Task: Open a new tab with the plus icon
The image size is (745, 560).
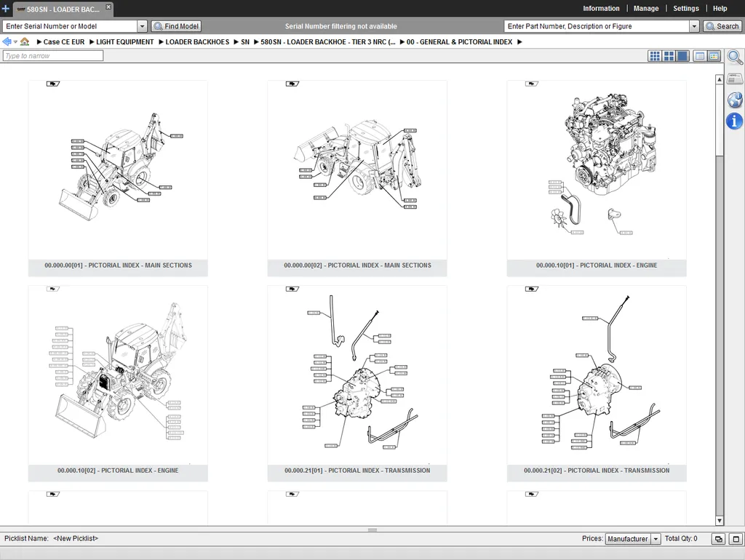Action: (6, 9)
